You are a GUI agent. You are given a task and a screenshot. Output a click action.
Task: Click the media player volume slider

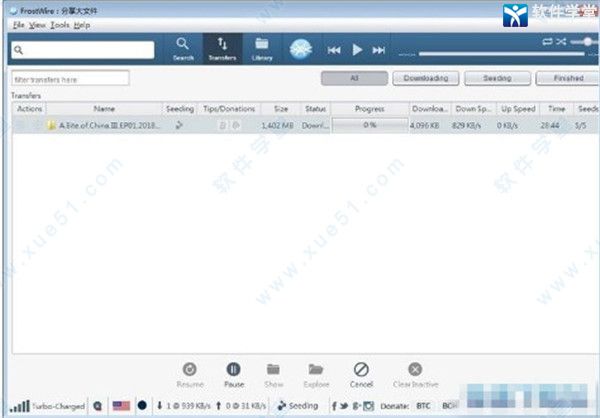(500, 53)
